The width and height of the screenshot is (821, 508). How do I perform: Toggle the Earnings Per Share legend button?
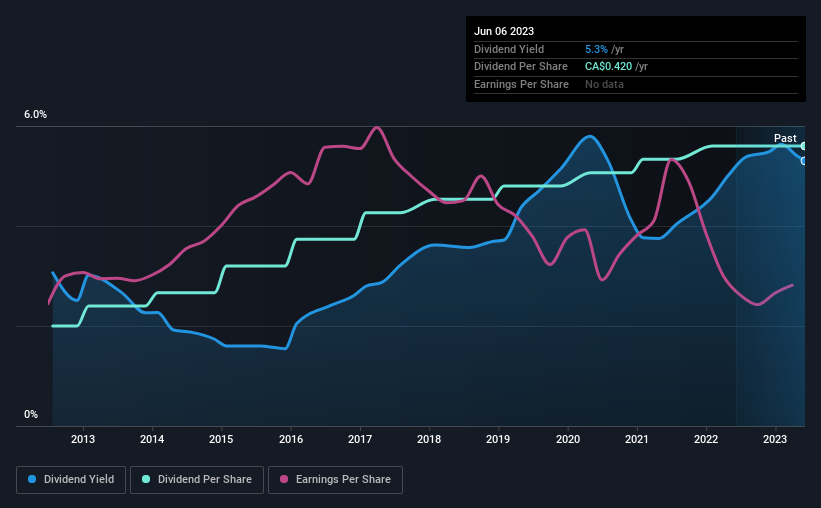tap(335, 480)
